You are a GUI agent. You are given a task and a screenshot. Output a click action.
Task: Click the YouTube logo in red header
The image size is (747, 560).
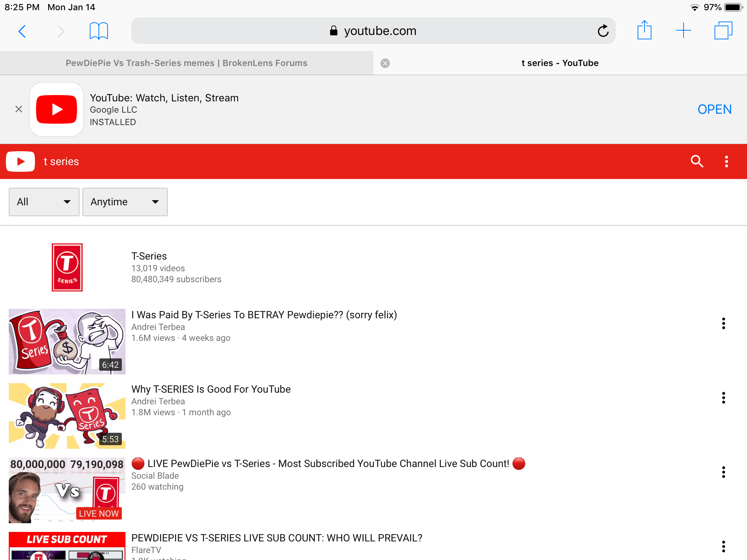pyautogui.click(x=20, y=161)
